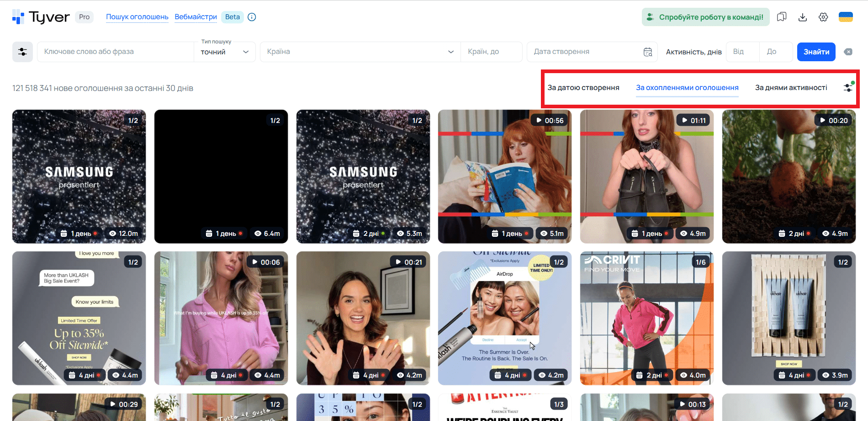
Task: Click the download icon in the header
Action: [x=803, y=17]
